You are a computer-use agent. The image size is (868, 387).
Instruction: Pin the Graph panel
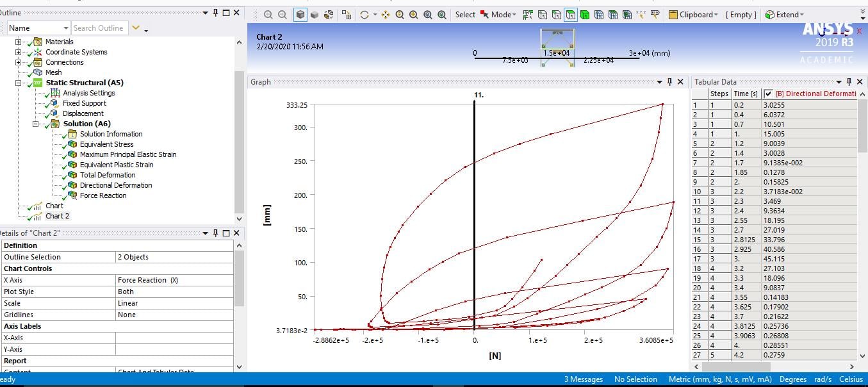point(669,82)
